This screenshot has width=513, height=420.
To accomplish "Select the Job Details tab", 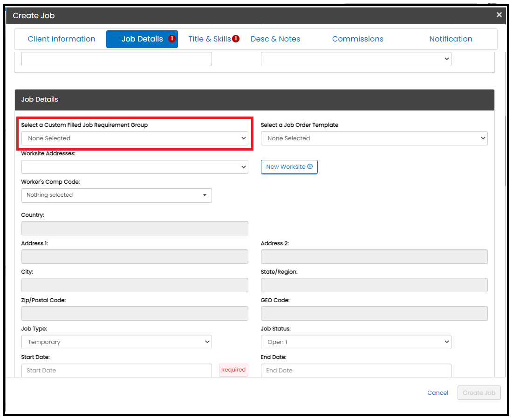I will coord(142,39).
